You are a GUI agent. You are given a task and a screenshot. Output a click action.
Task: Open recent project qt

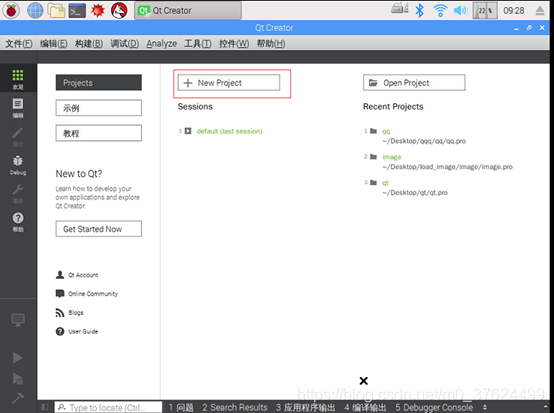pyautogui.click(x=385, y=183)
